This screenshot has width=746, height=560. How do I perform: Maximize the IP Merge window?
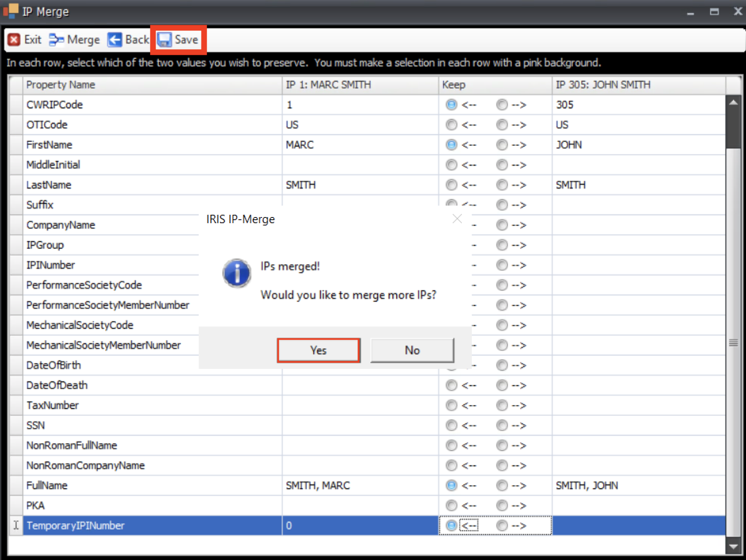[714, 12]
